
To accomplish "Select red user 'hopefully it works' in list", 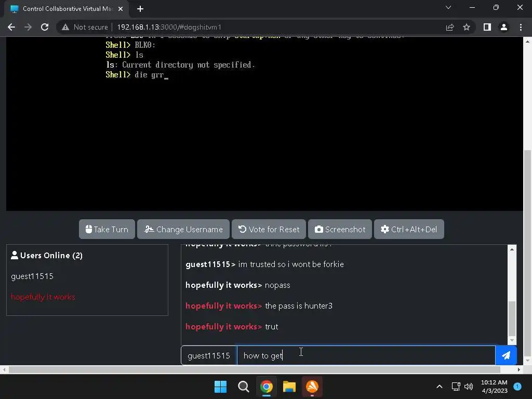I will (x=43, y=297).
